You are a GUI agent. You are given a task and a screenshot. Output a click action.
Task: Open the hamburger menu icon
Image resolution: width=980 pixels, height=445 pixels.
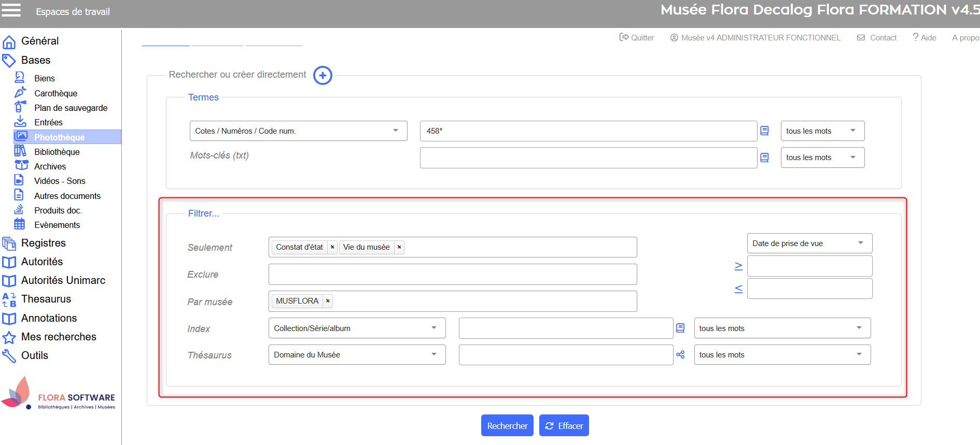[x=11, y=10]
